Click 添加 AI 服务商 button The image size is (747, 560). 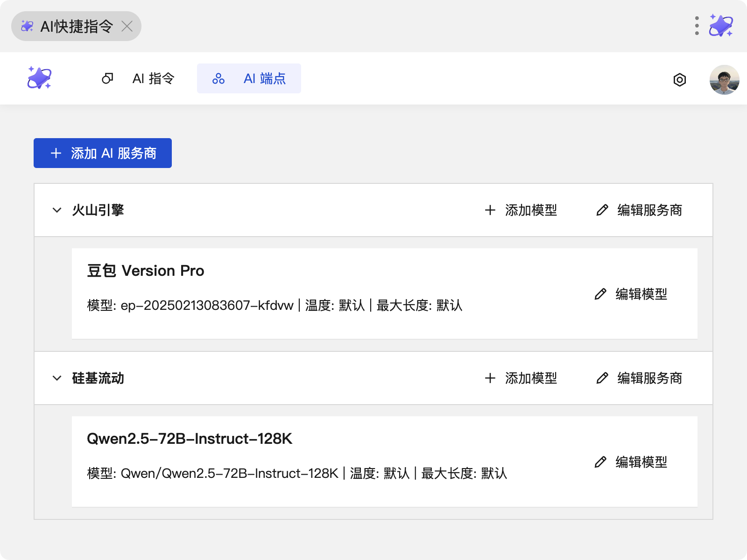(x=103, y=153)
